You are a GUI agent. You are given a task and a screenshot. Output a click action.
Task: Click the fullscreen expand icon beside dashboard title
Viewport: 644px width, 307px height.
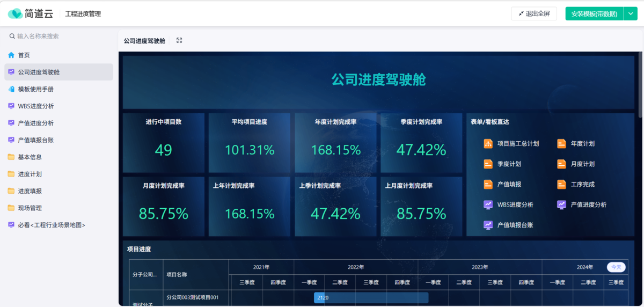click(x=179, y=40)
